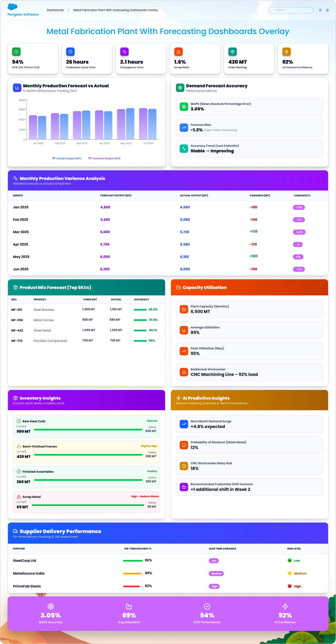The width and height of the screenshot is (336, 644).
Task: Click the green OTIF checkmark icon
Action: (x=16, y=52)
